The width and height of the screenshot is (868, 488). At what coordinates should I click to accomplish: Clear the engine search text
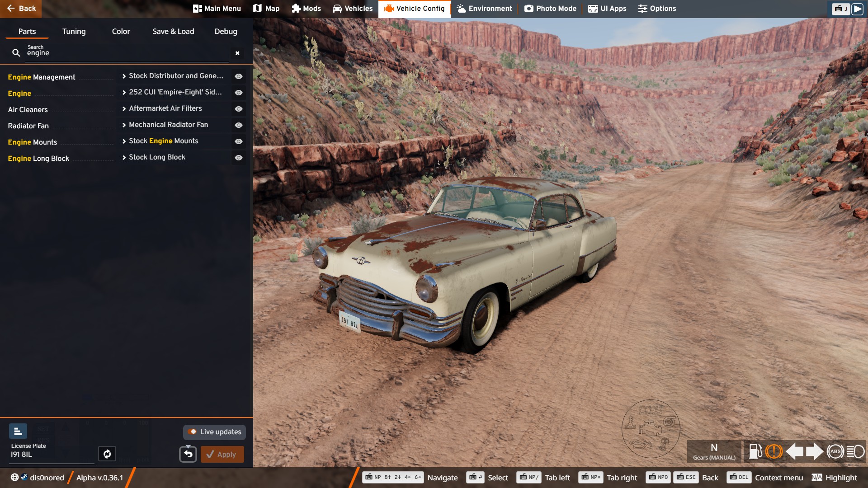point(237,53)
